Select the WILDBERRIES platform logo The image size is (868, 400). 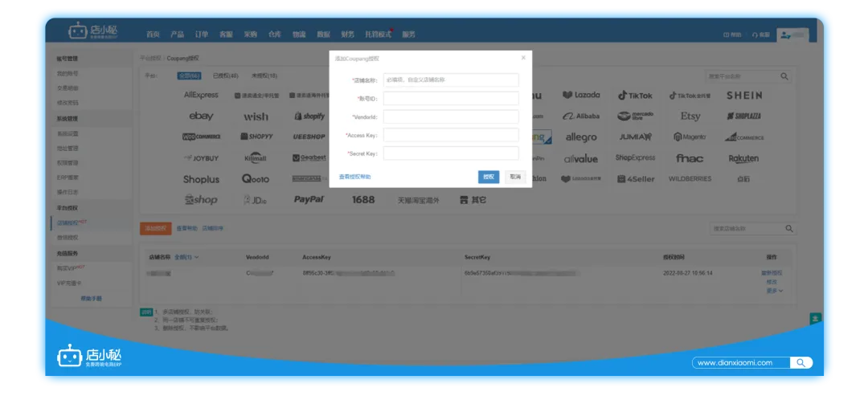point(690,178)
